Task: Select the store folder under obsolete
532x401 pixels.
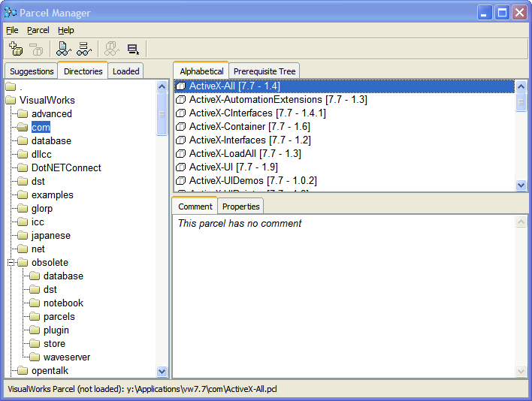Action: pos(54,344)
